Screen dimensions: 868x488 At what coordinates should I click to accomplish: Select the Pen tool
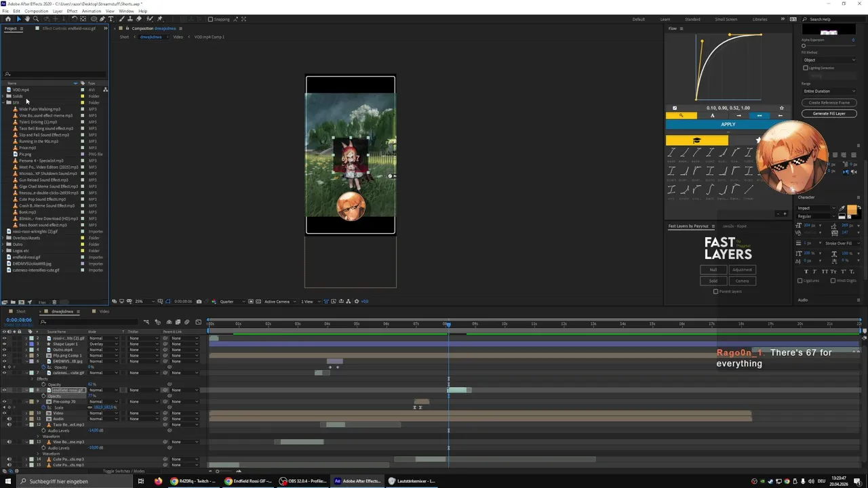pos(102,19)
